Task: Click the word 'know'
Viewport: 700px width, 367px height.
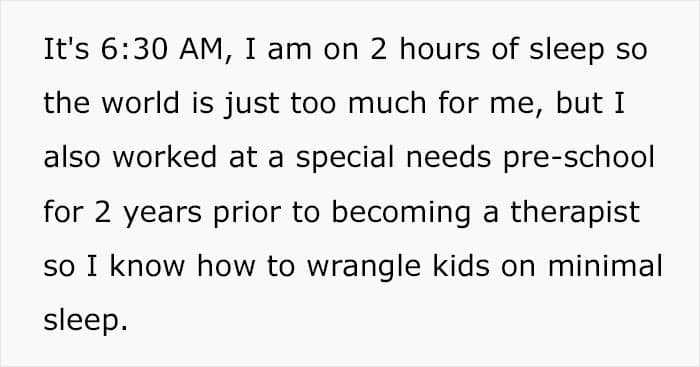Action: point(147,266)
